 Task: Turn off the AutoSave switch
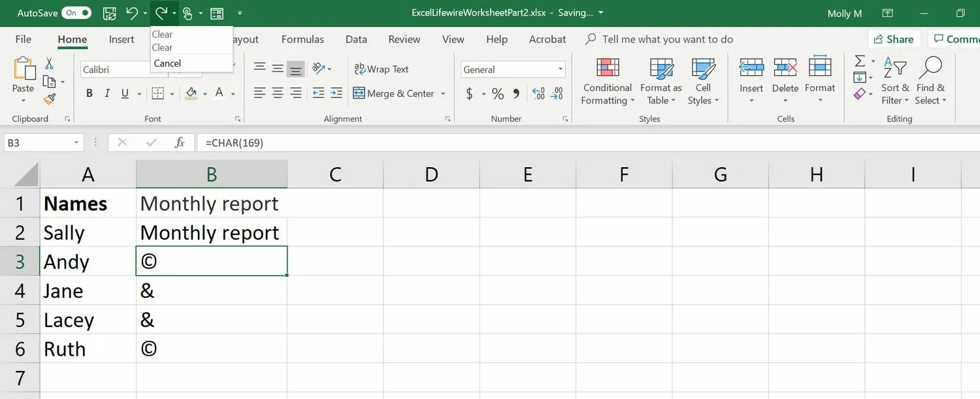[x=76, y=13]
